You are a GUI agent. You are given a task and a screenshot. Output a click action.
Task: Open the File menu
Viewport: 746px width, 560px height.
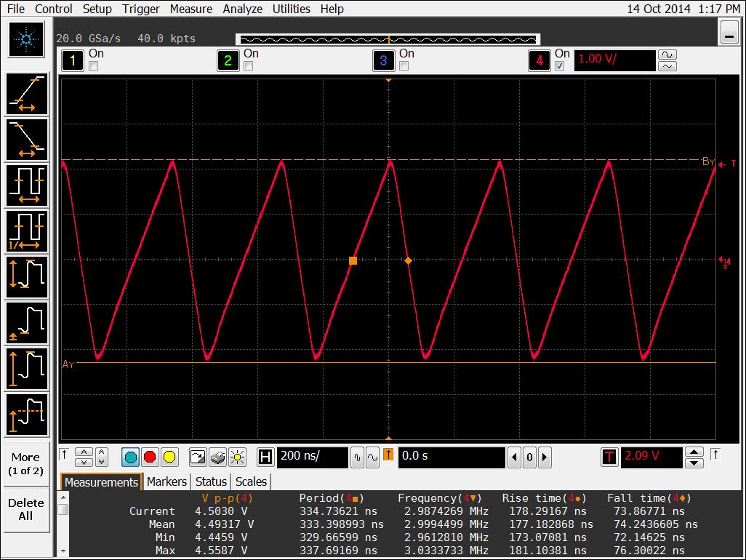tap(15, 9)
